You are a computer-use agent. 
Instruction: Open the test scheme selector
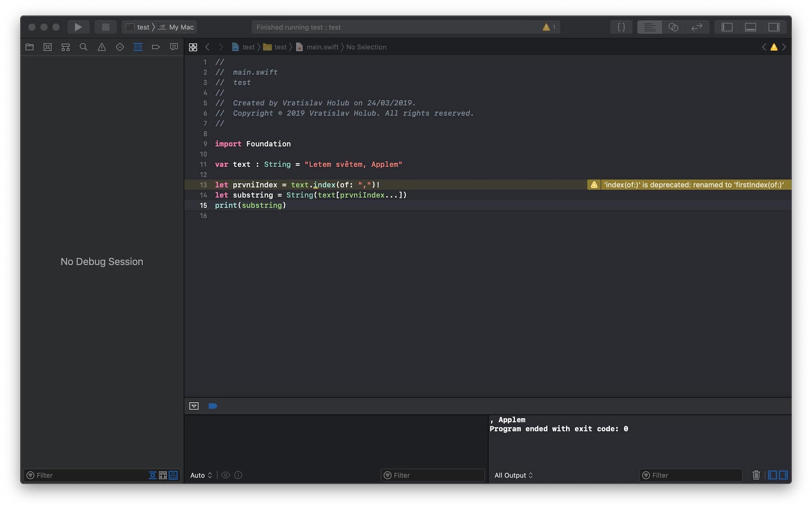point(138,27)
